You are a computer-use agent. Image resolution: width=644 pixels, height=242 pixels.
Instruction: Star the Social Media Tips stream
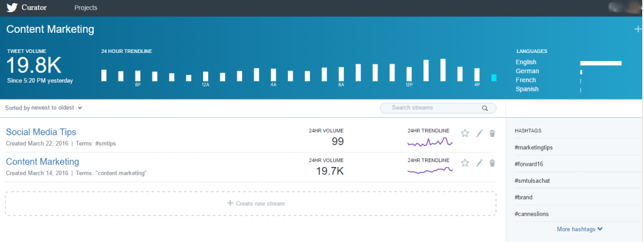point(465,133)
